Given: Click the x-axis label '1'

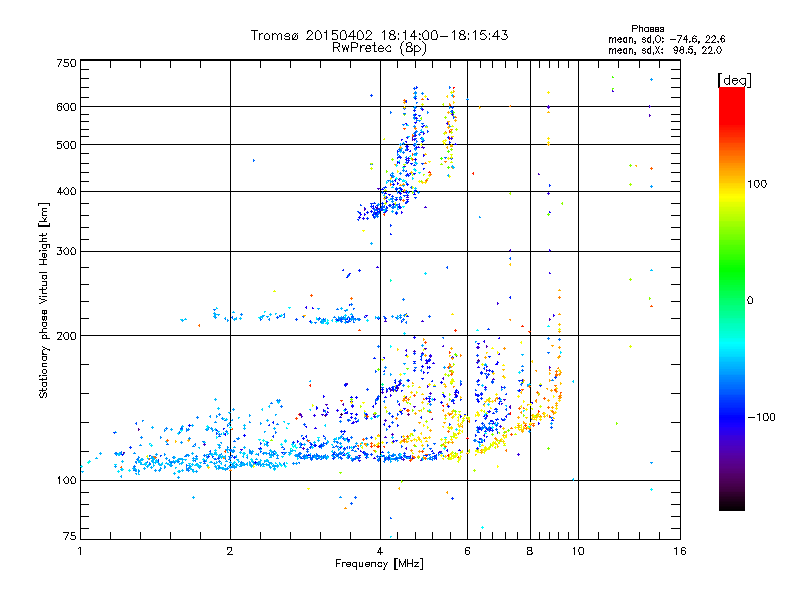Looking at the screenshot, I should coord(80,551).
